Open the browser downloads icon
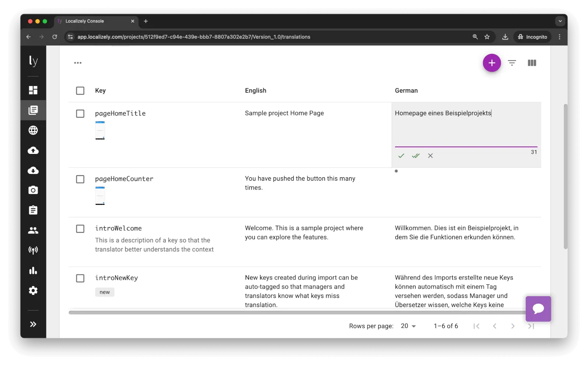The width and height of the screenshot is (588, 365). [x=505, y=37]
